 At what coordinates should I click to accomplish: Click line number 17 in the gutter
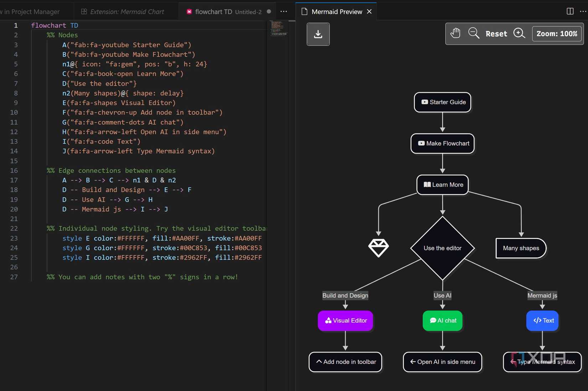click(x=14, y=180)
